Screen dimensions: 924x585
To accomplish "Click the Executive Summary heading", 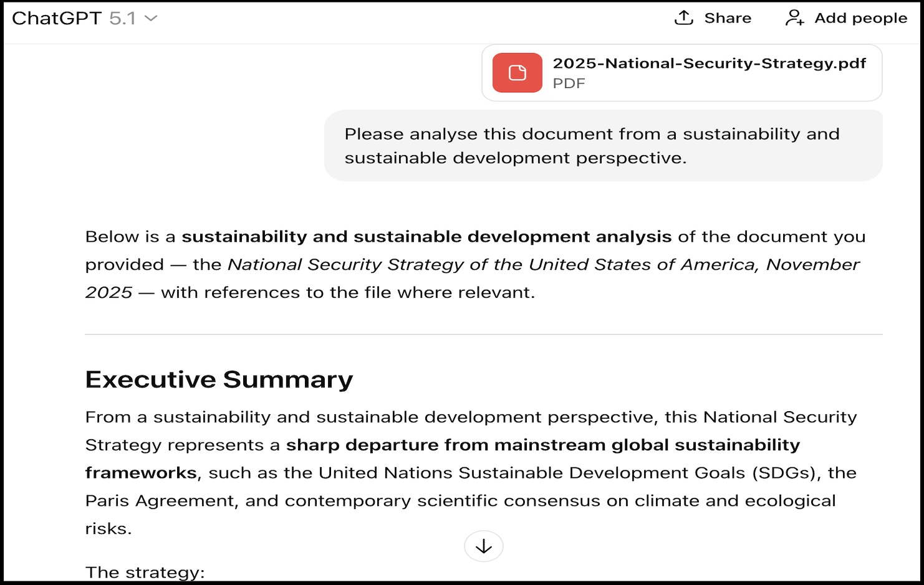I will pos(219,379).
